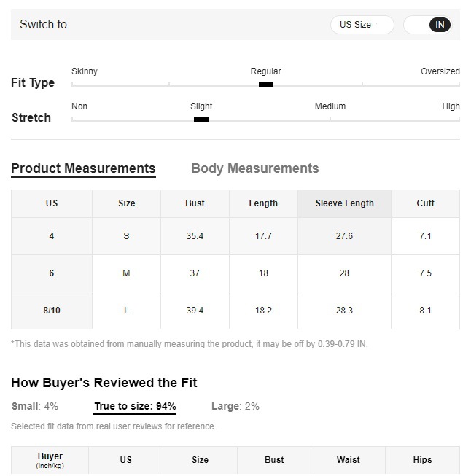Click the Waist header in buyer table
The image size is (471, 476).
pos(348,460)
